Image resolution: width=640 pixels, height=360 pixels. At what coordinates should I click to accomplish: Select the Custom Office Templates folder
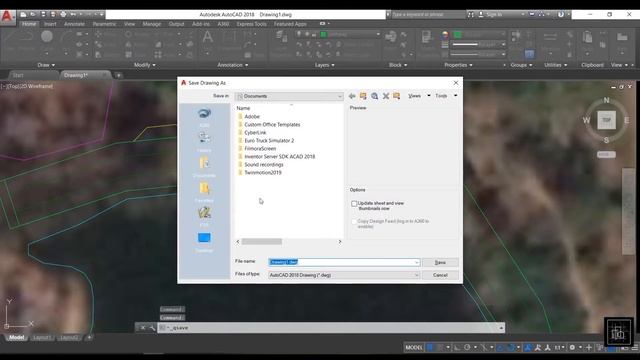[x=272, y=124]
